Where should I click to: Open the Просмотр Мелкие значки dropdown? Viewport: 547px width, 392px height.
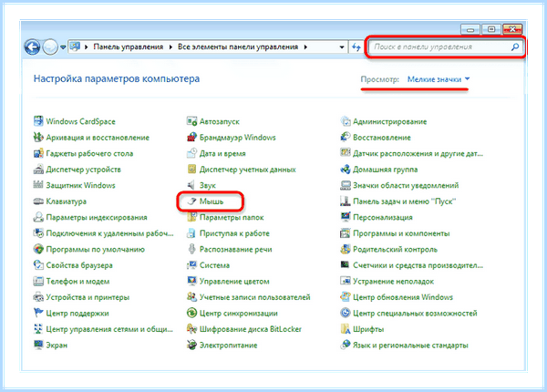pyautogui.click(x=439, y=79)
